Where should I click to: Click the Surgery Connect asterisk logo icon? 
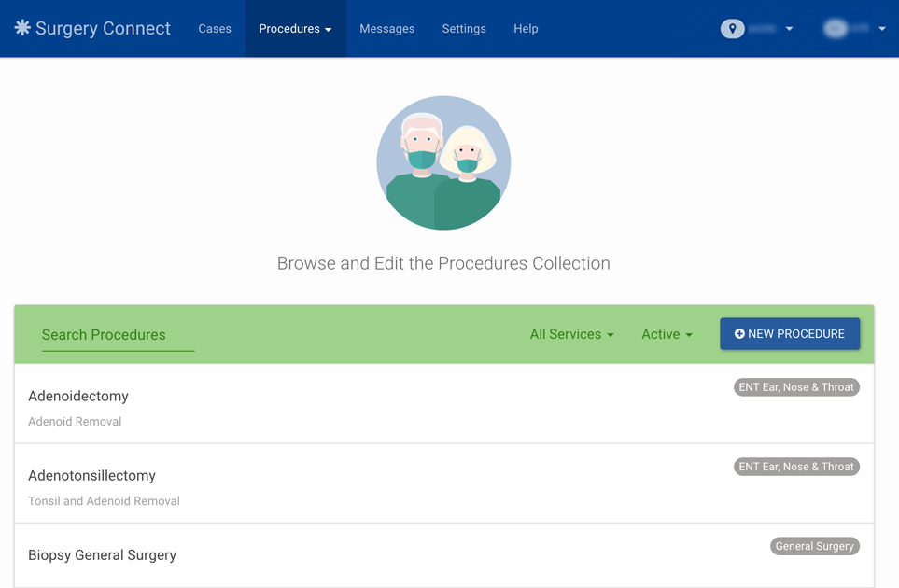click(22, 28)
